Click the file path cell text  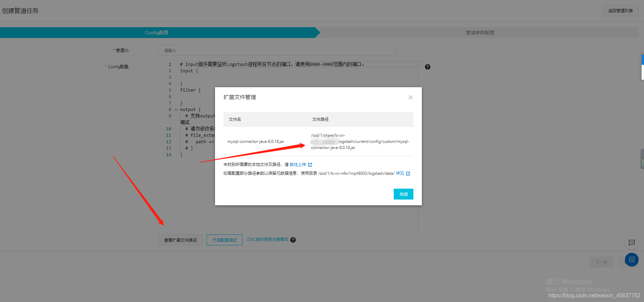[360, 141]
